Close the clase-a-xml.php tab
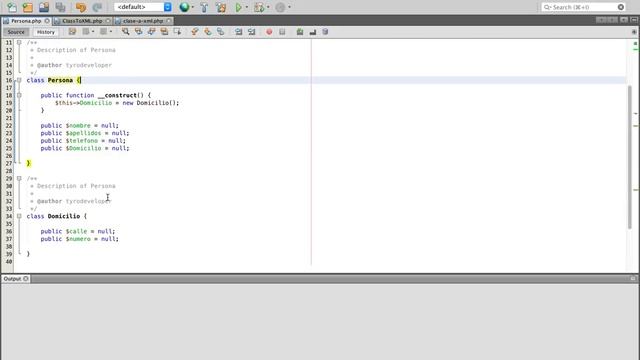Viewport: 640px width, 360px height. point(169,20)
